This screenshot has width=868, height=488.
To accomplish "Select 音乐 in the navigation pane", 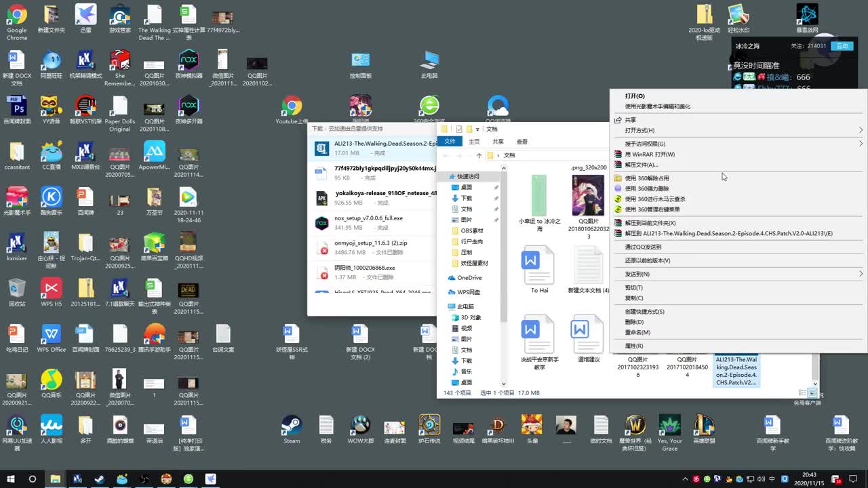I will (x=467, y=371).
